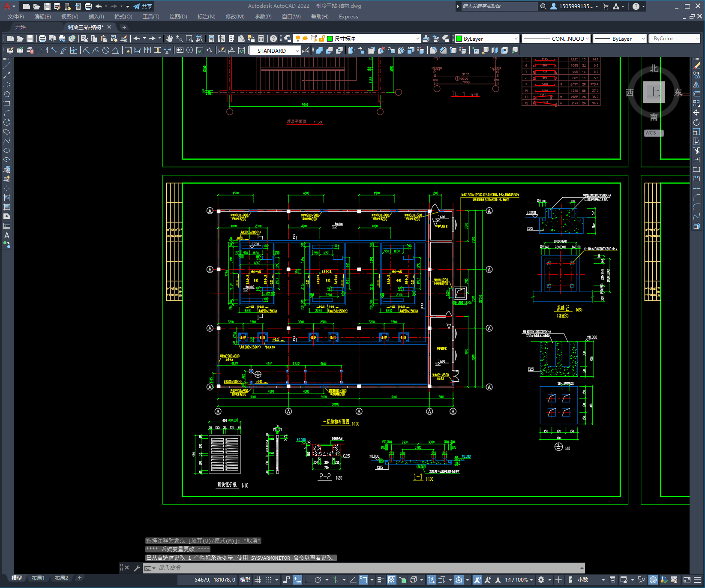705x588 pixels.
Task: Click the green layer color swatch
Action: [x=330, y=39]
